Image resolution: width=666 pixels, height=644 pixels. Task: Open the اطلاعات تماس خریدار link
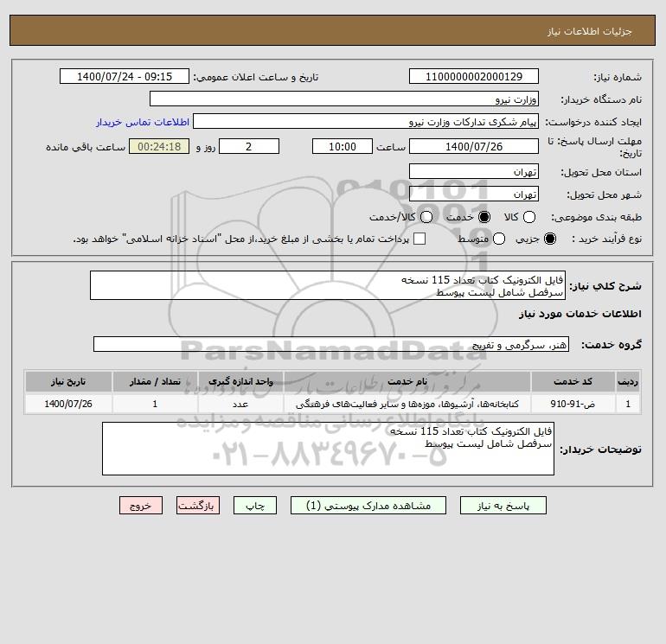pos(143,122)
